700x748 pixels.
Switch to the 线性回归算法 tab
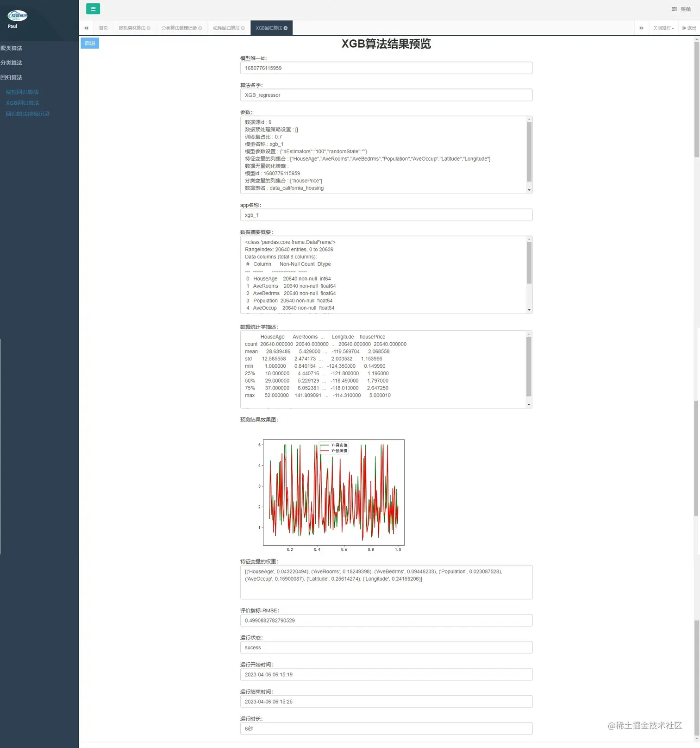click(x=226, y=28)
